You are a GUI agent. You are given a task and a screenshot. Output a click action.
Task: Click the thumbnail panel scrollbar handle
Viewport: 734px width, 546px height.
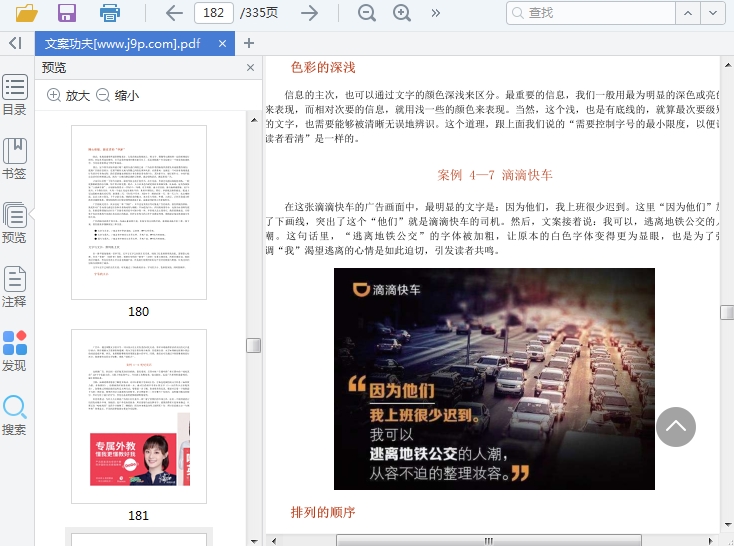click(x=254, y=346)
